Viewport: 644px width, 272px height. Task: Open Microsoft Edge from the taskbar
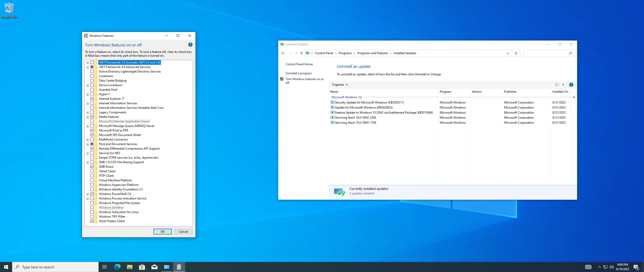click(117, 267)
